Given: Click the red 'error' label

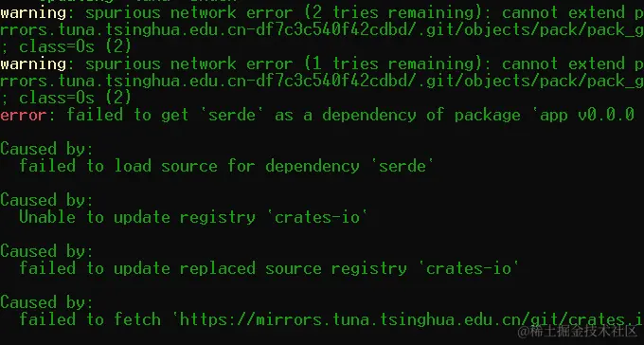Looking at the screenshot, I should [24, 115].
